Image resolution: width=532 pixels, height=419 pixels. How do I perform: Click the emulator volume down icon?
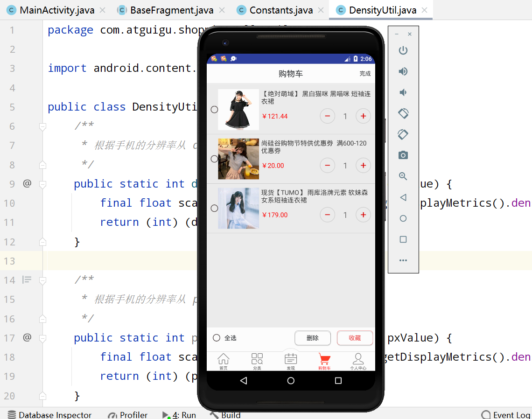coord(403,92)
